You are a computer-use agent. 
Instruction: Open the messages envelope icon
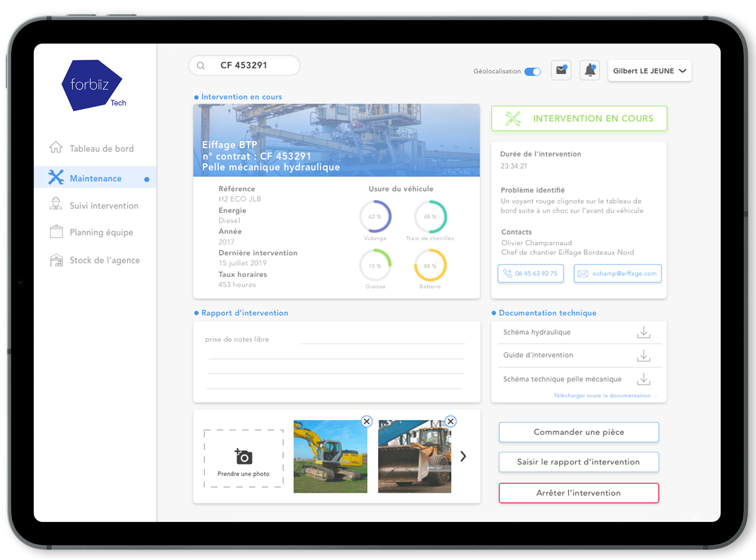(561, 70)
